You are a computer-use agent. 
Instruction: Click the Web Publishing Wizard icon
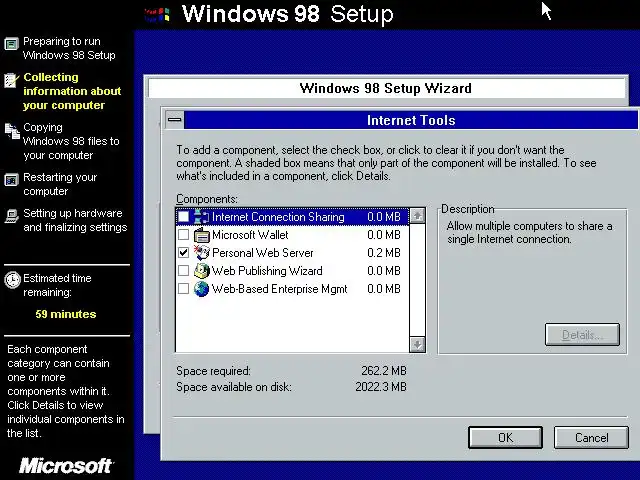(x=201, y=271)
